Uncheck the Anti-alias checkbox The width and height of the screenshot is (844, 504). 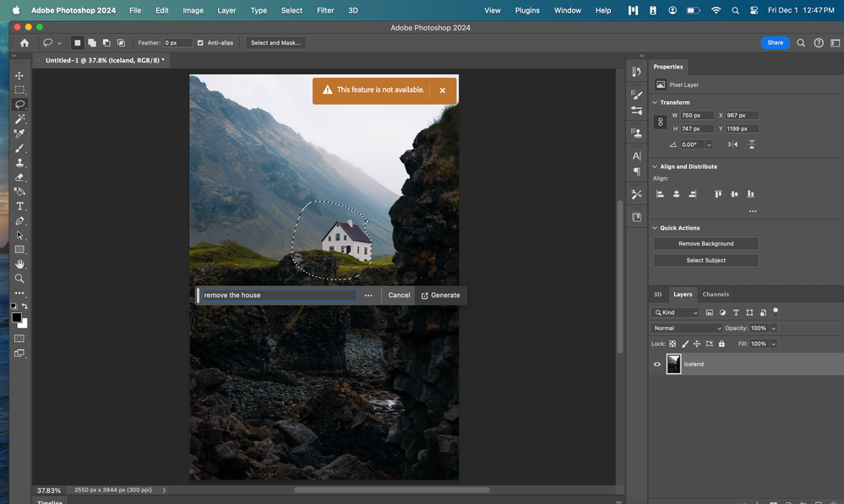point(200,43)
